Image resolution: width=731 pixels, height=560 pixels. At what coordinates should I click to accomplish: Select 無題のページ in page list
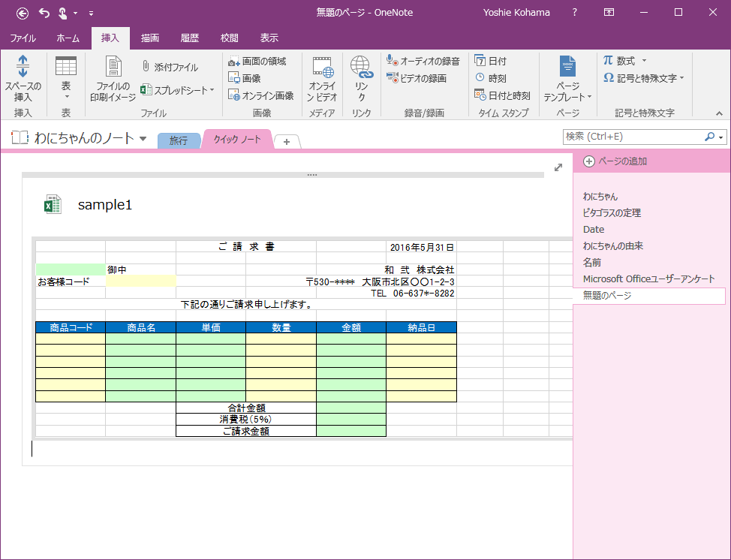tap(649, 296)
